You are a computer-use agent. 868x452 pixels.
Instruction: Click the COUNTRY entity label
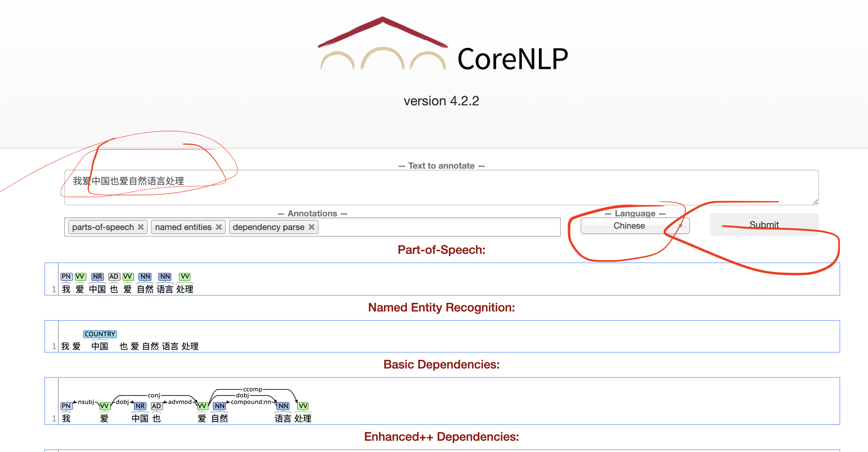point(100,334)
